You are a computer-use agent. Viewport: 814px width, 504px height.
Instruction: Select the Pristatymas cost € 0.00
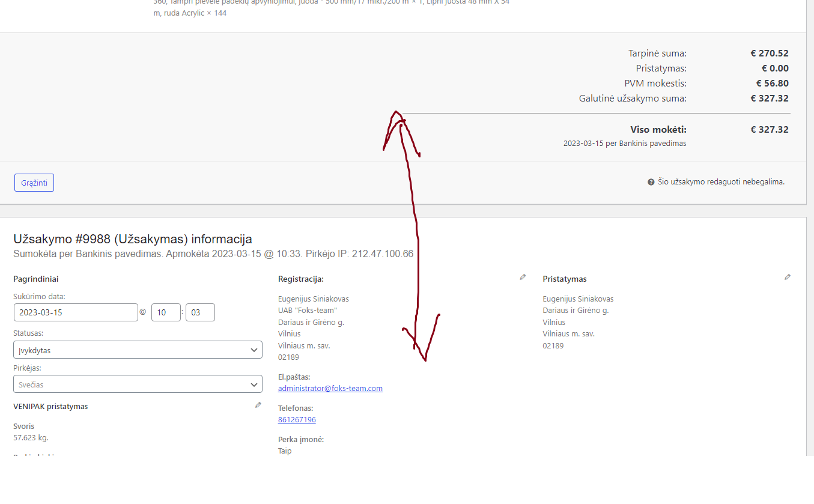click(776, 68)
